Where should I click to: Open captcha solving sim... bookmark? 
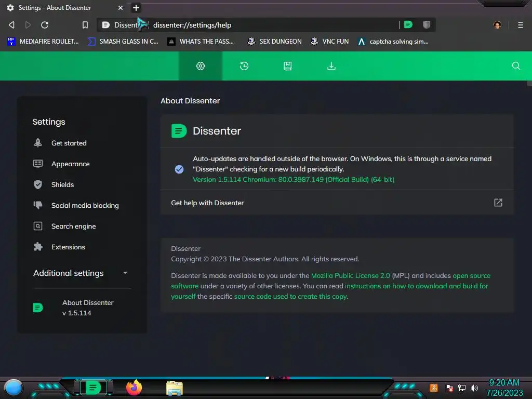tap(393, 42)
